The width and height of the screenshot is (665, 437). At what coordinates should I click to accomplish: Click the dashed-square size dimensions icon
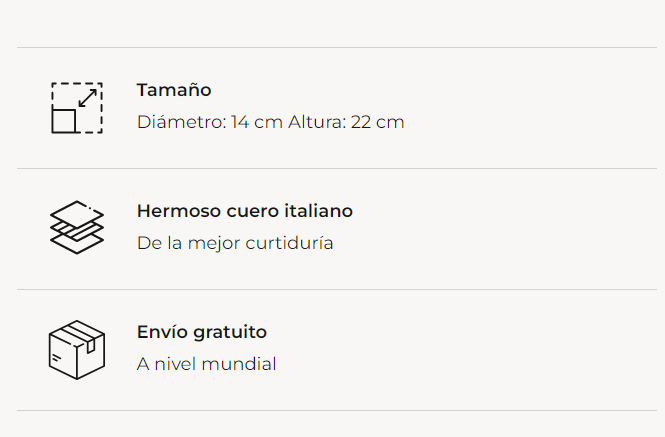[77, 107]
